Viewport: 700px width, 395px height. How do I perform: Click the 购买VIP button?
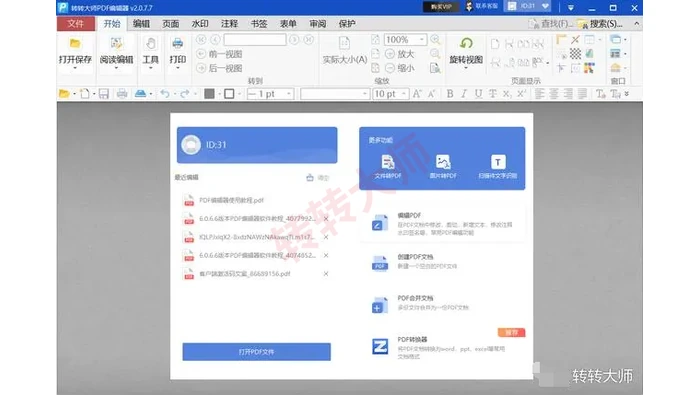441,7
